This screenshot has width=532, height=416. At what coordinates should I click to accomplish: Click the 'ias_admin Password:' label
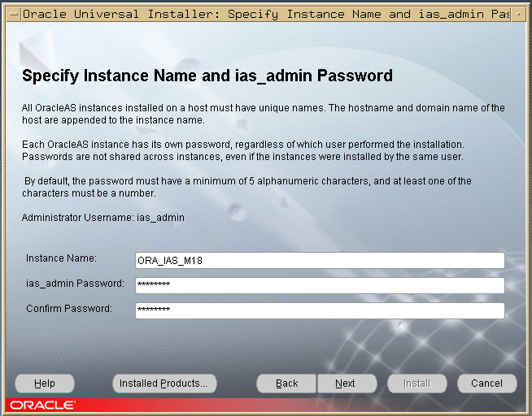click(76, 284)
